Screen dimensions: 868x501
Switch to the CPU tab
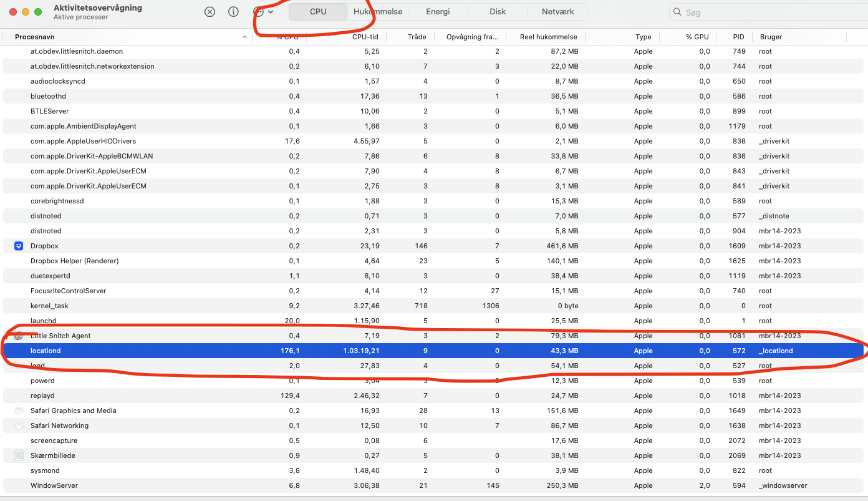[x=318, y=12]
